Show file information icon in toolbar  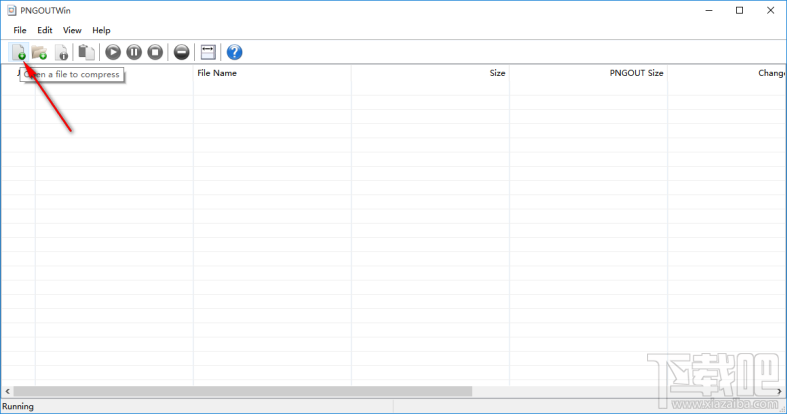click(61, 52)
